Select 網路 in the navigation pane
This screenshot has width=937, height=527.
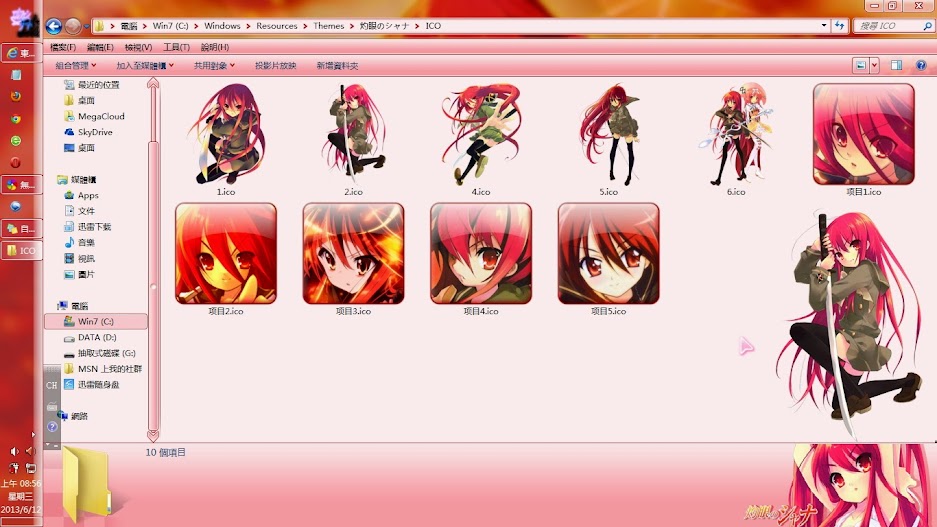pyautogui.click(x=72, y=416)
